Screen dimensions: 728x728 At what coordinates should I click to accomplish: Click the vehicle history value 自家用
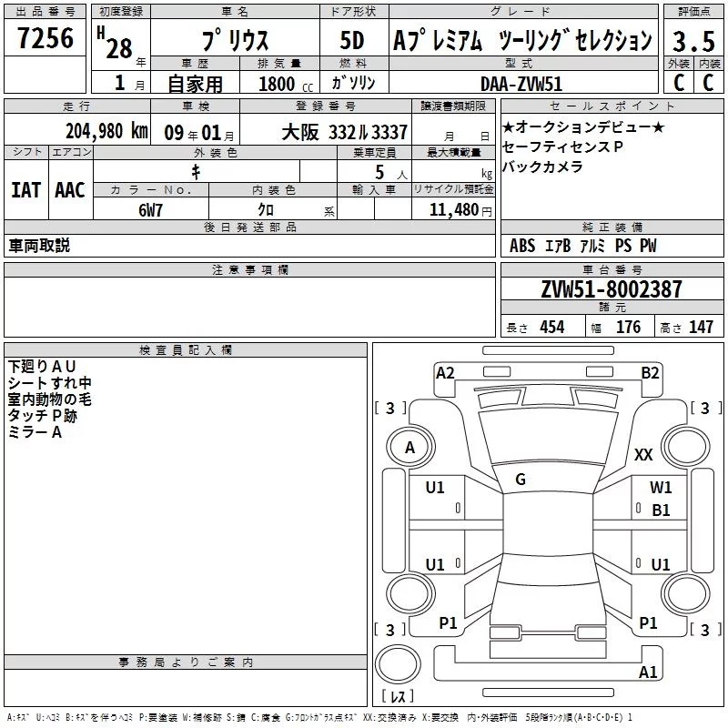[195, 84]
